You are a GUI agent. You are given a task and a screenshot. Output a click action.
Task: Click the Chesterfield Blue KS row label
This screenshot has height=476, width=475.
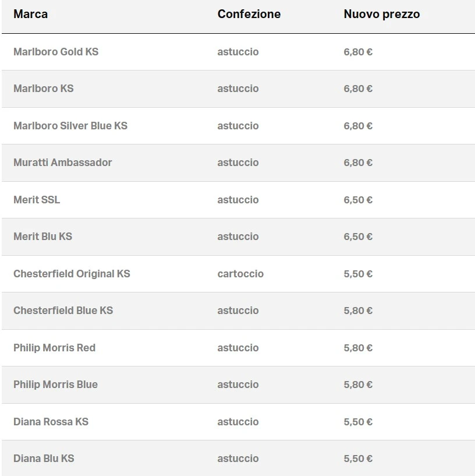(x=63, y=311)
